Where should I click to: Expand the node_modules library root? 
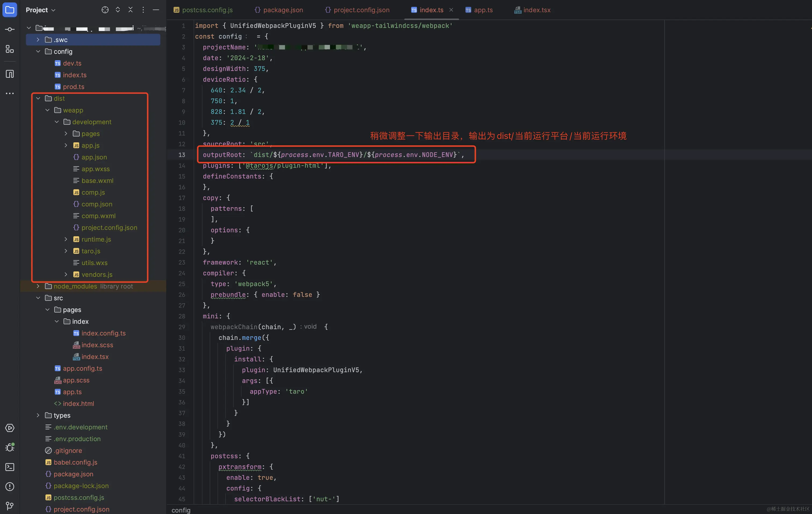[38, 286]
